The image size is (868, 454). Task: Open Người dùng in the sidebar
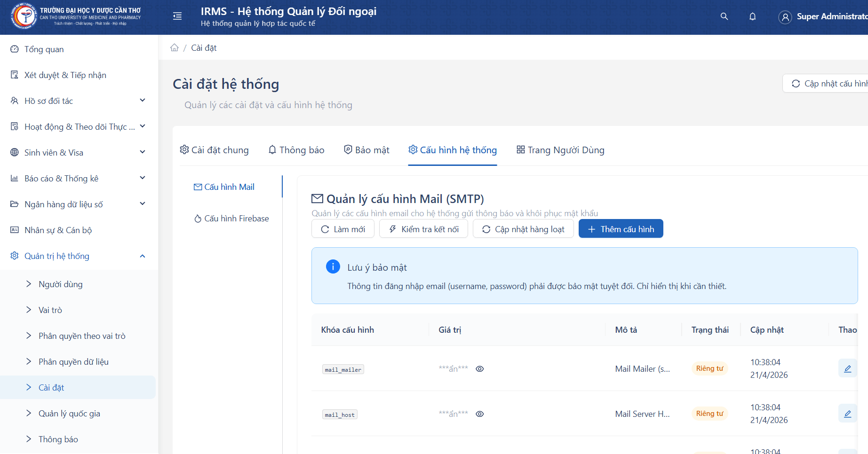(x=61, y=284)
